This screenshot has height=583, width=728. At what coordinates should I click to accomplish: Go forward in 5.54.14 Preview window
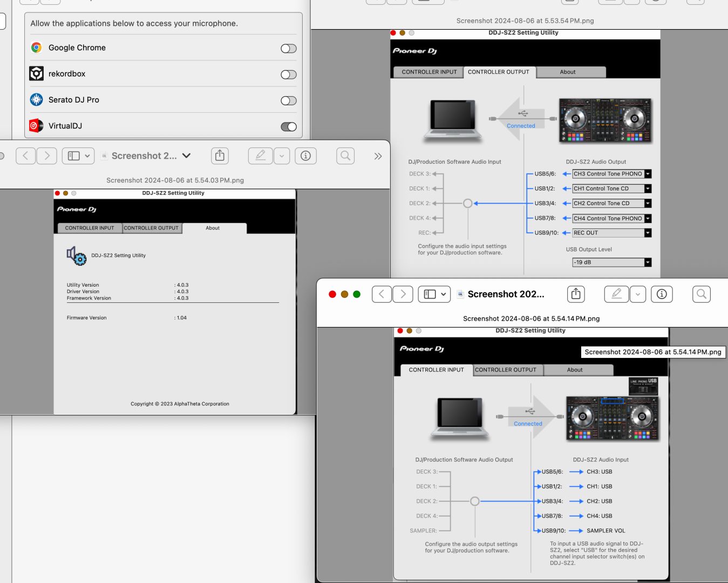tap(403, 294)
